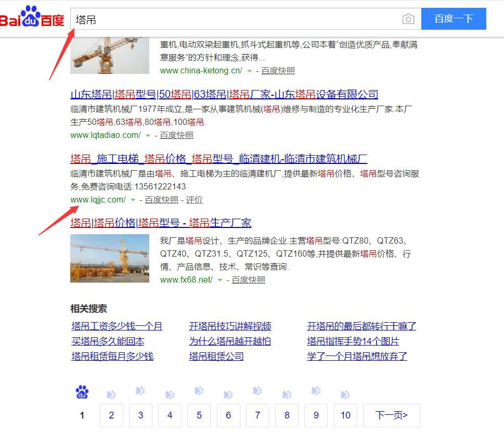The height and width of the screenshot is (445, 504).
Task: Go to results page 2
Action: point(111,415)
